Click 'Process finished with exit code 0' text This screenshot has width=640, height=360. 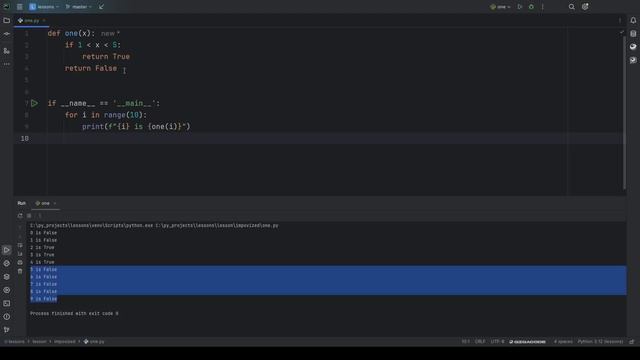(74, 313)
